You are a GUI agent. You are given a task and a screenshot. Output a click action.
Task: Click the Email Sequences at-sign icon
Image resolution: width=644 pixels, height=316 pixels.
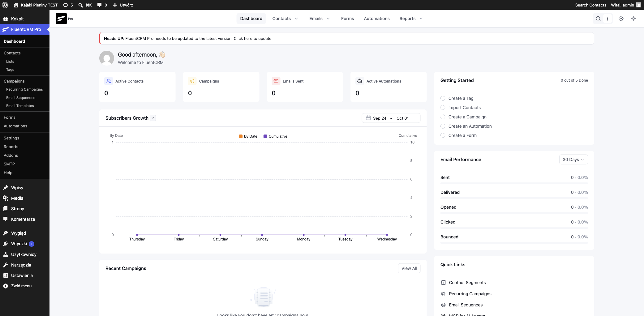pos(443,305)
